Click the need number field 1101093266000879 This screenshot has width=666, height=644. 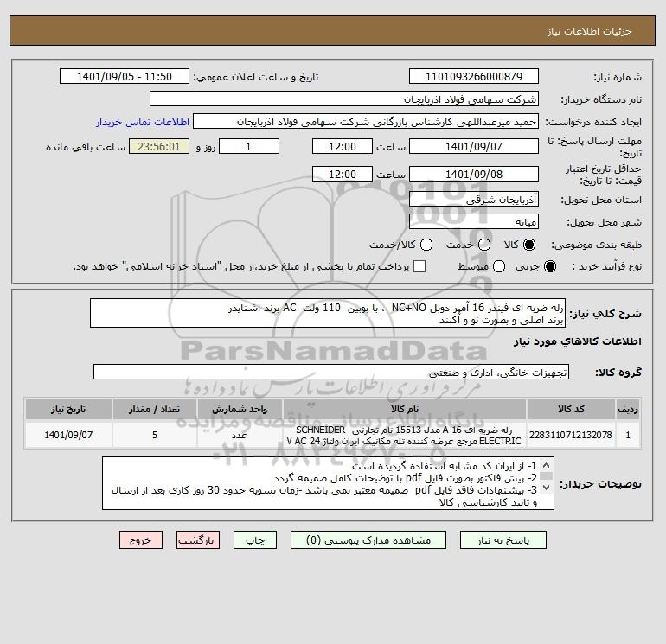pos(474,76)
